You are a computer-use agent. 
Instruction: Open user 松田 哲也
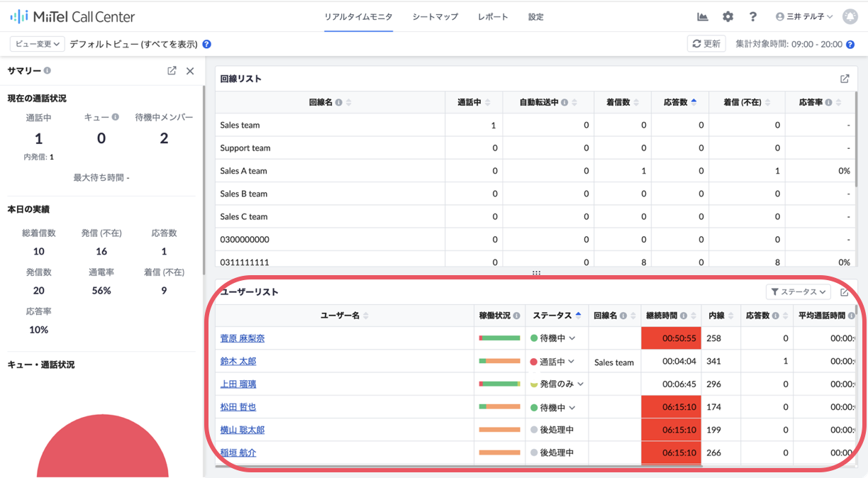[238, 407]
